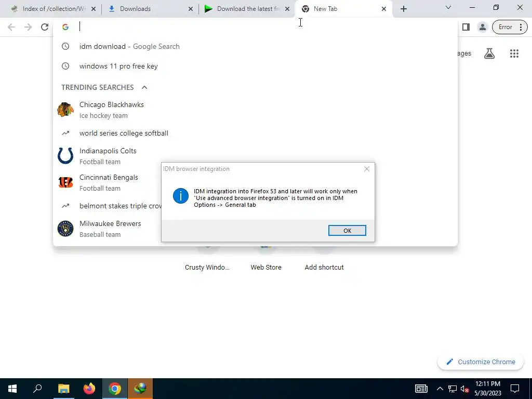Open the Google apps grid
Screen dimensions: 532x399
pos(514,54)
